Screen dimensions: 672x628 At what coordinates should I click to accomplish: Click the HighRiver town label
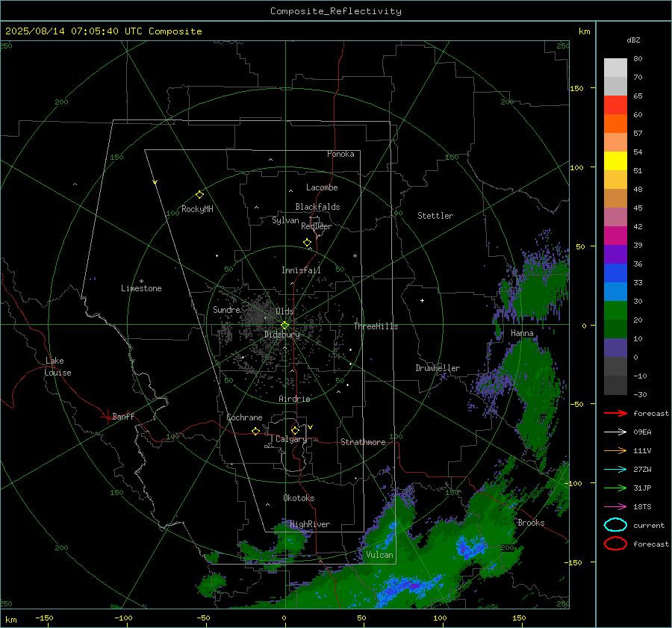click(310, 524)
